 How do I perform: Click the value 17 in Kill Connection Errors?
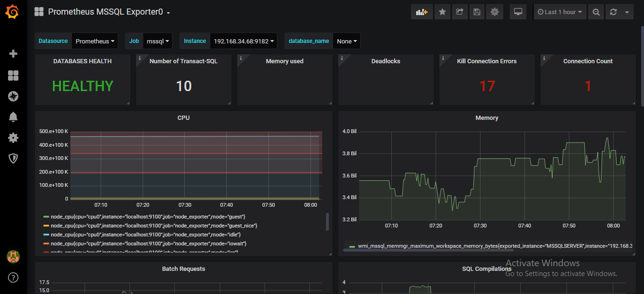pyautogui.click(x=487, y=86)
